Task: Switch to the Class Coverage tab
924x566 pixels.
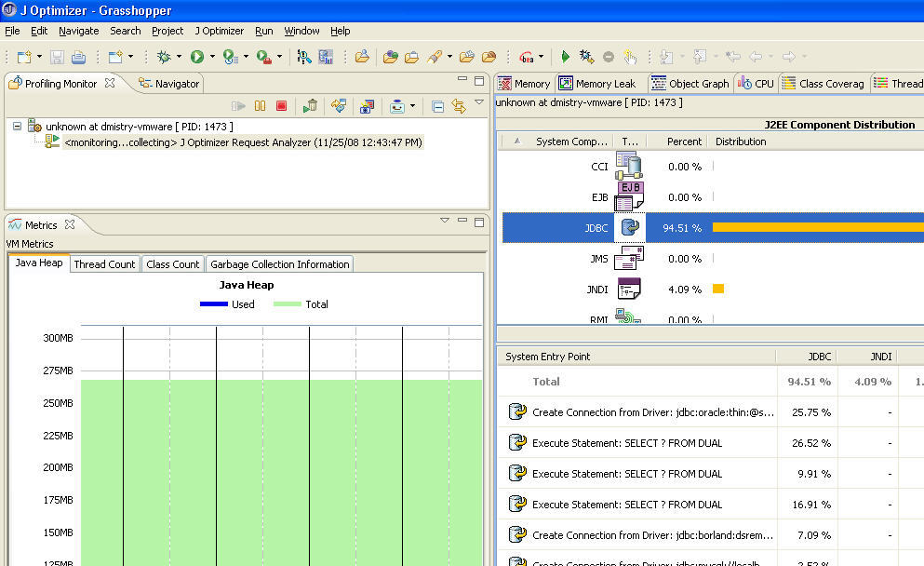Action: pos(824,84)
